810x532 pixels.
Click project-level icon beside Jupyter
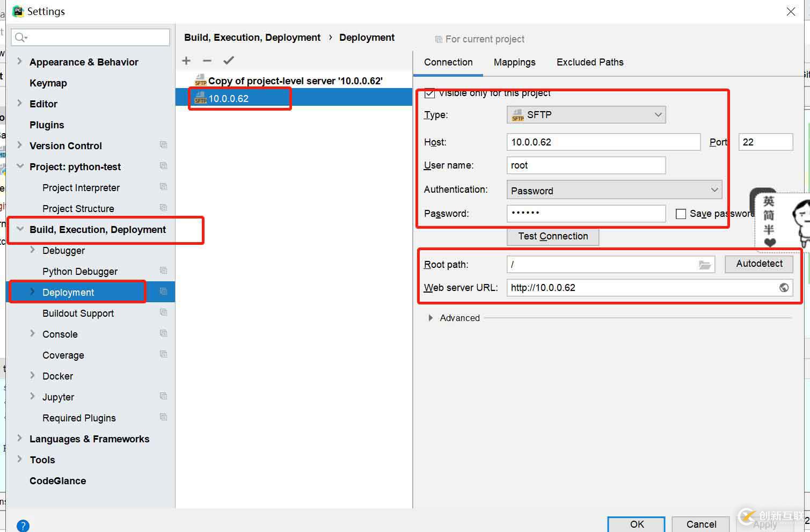(x=164, y=396)
